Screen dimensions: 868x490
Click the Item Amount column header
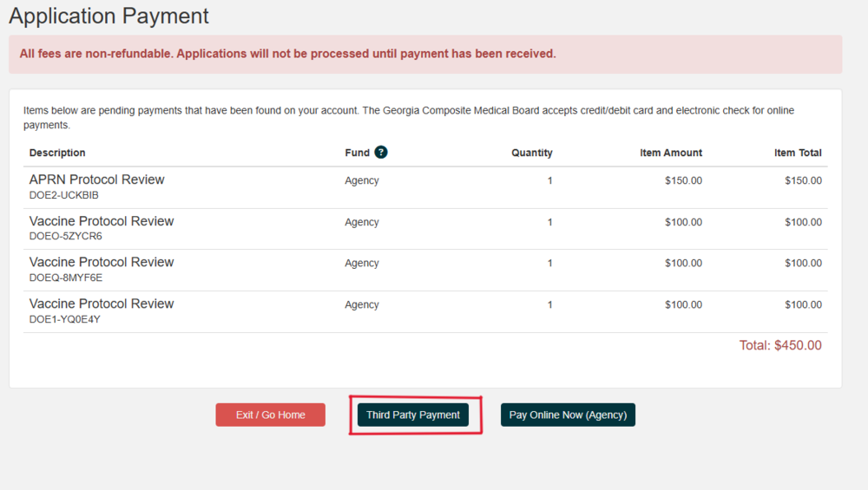(671, 153)
